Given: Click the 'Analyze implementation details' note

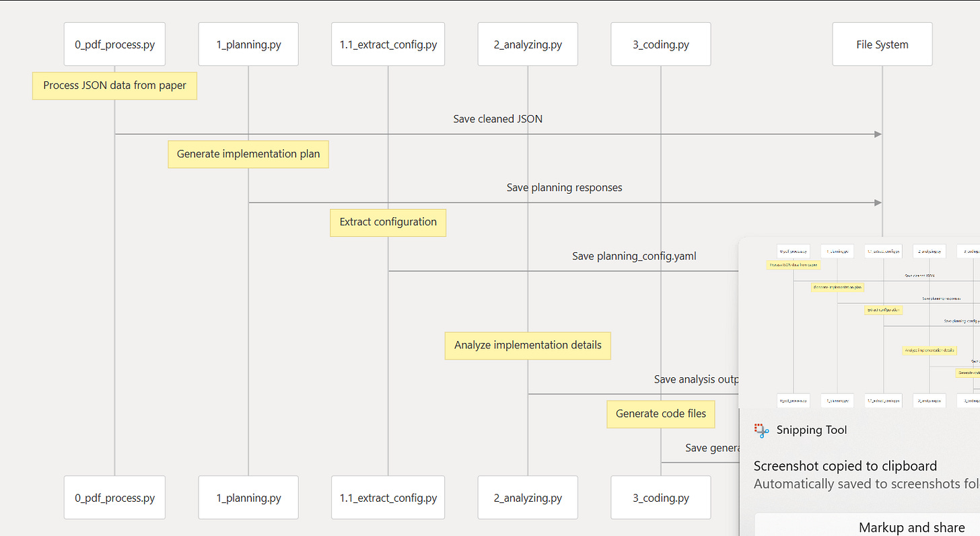Looking at the screenshot, I should (528, 345).
